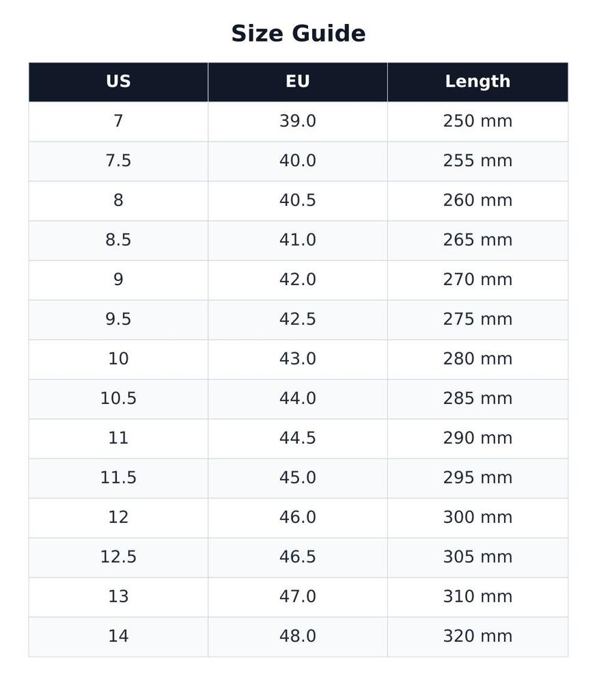Select the 280 mm length cell
Viewport: 597px width, 700px height.
pyautogui.click(x=478, y=360)
